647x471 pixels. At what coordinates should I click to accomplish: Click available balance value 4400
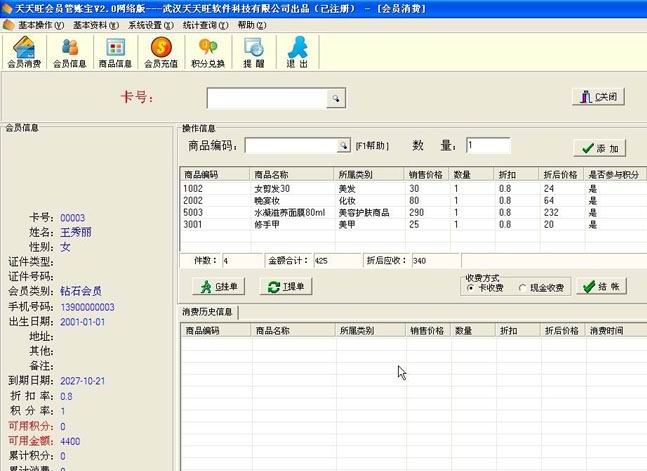(70, 442)
